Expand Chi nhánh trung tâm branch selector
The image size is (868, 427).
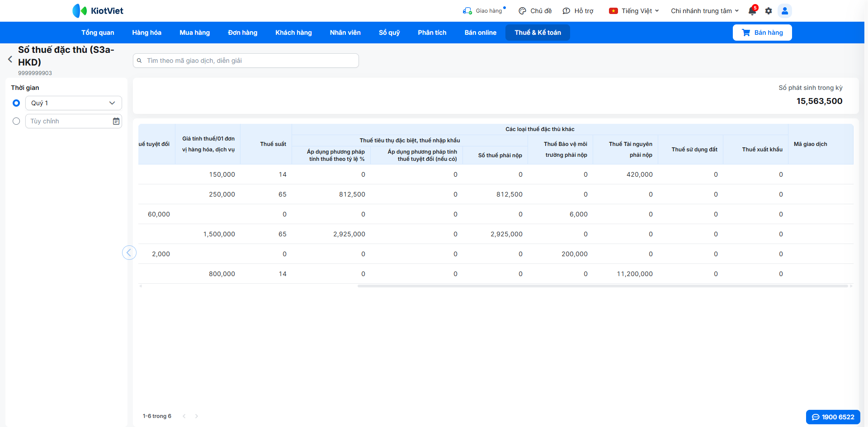[x=705, y=11]
